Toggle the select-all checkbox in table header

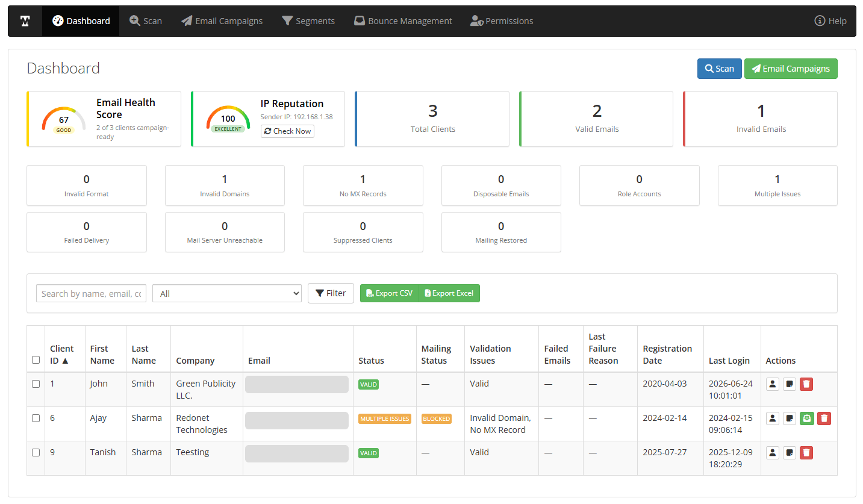(36, 359)
